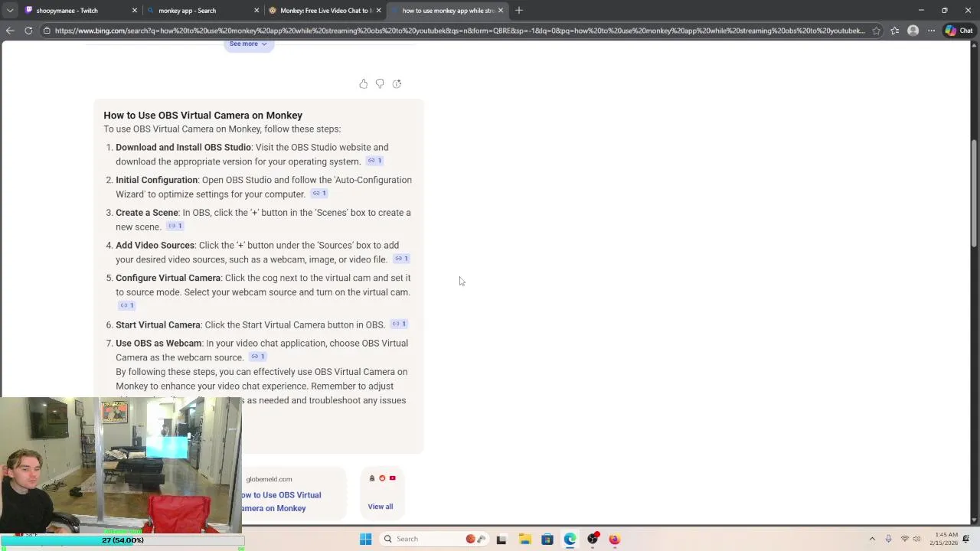Add this page to favorites
This screenshot has width=980, height=551.
[x=876, y=31]
